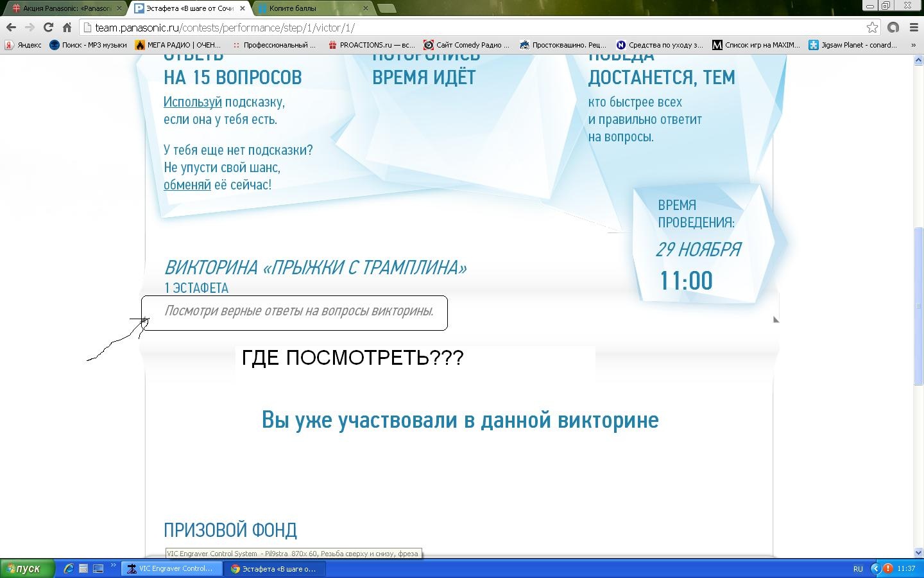Bookmark this page with the star icon
Image resolution: width=924 pixels, height=578 pixels.
[x=872, y=28]
